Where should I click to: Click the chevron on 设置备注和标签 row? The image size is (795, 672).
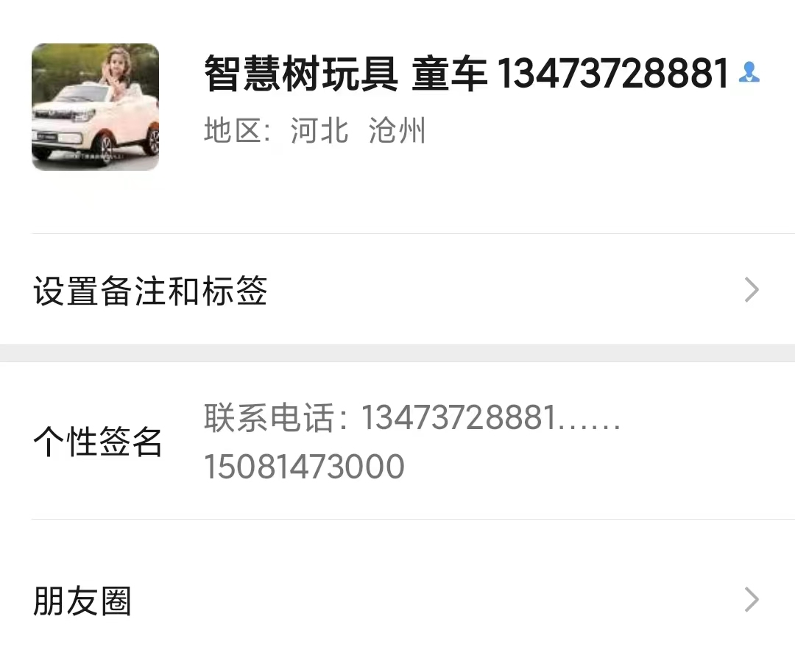(x=752, y=290)
